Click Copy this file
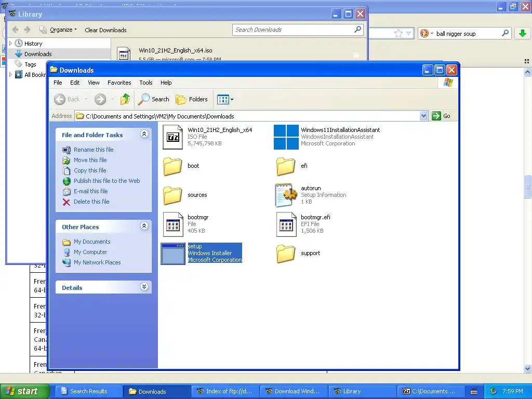 point(90,170)
